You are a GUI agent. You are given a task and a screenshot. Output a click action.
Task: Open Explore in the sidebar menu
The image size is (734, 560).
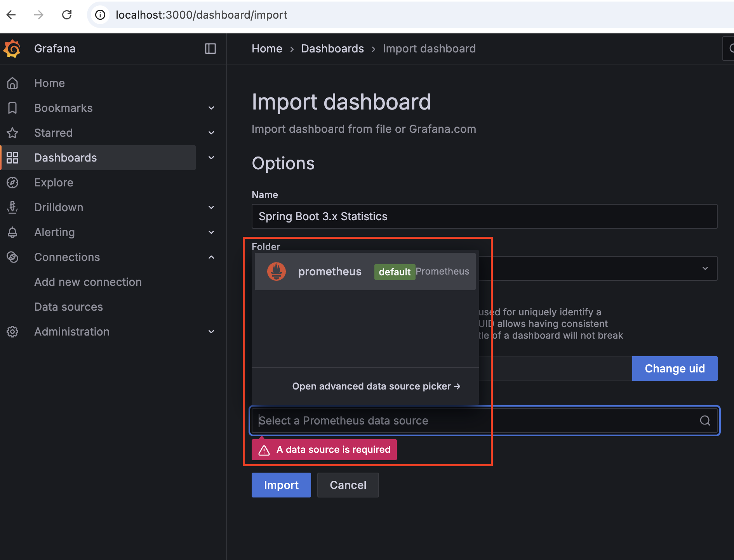(x=54, y=183)
